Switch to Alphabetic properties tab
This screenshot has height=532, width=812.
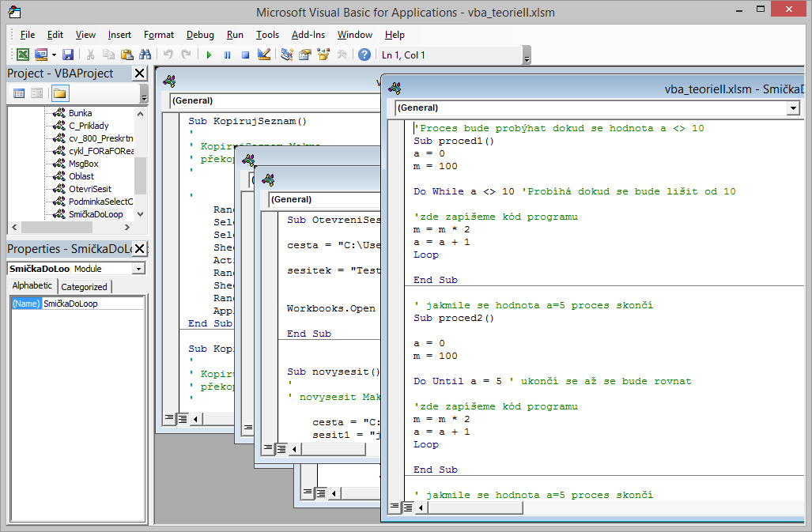point(32,285)
